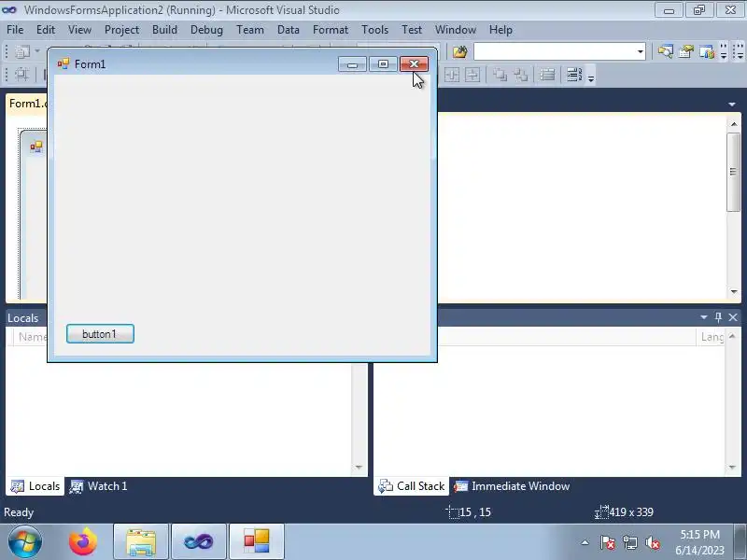Click the Find in Files toolbar icon
The width and height of the screenshot is (747, 560).
tap(459, 51)
